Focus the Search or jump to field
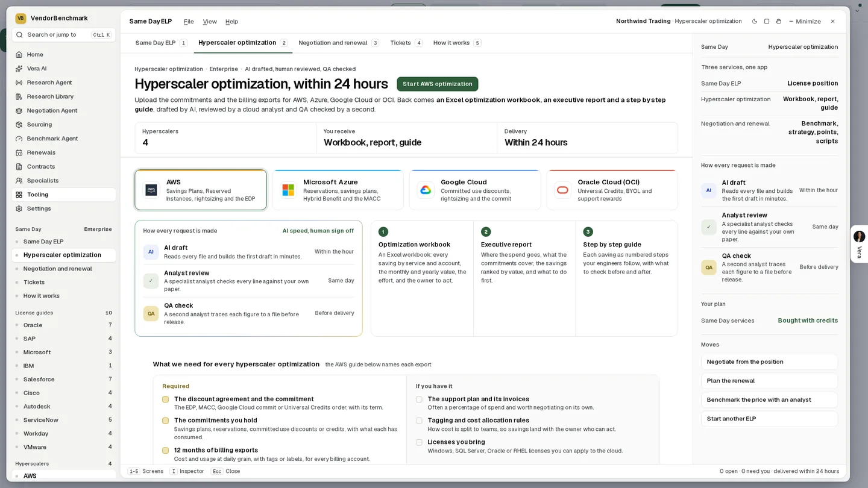Image resolution: width=868 pixels, height=488 pixels. 63,35
